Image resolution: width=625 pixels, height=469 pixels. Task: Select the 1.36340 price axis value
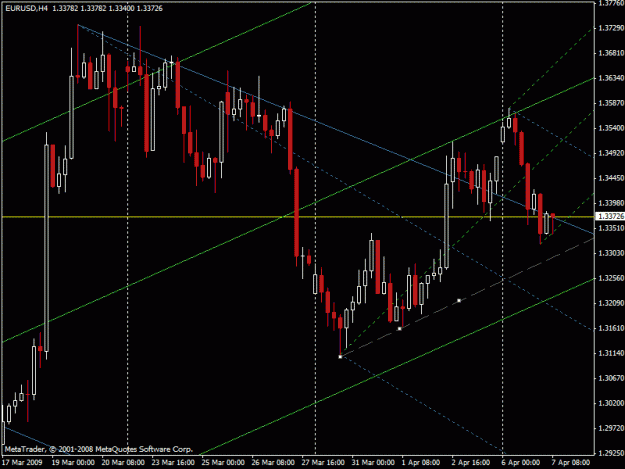point(611,78)
